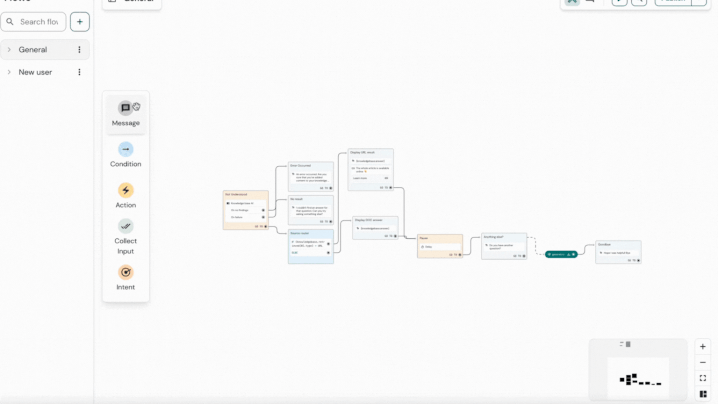This screenshot has height=404, width=718.
Task: Expand the New user flow group
Action: click(x=10, y=72)
